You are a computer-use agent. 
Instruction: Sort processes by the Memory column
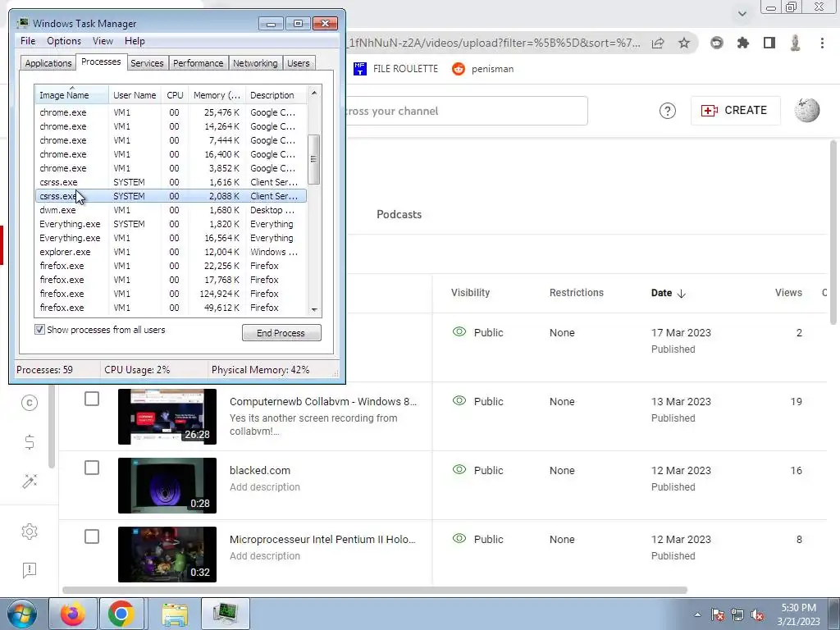217,95
